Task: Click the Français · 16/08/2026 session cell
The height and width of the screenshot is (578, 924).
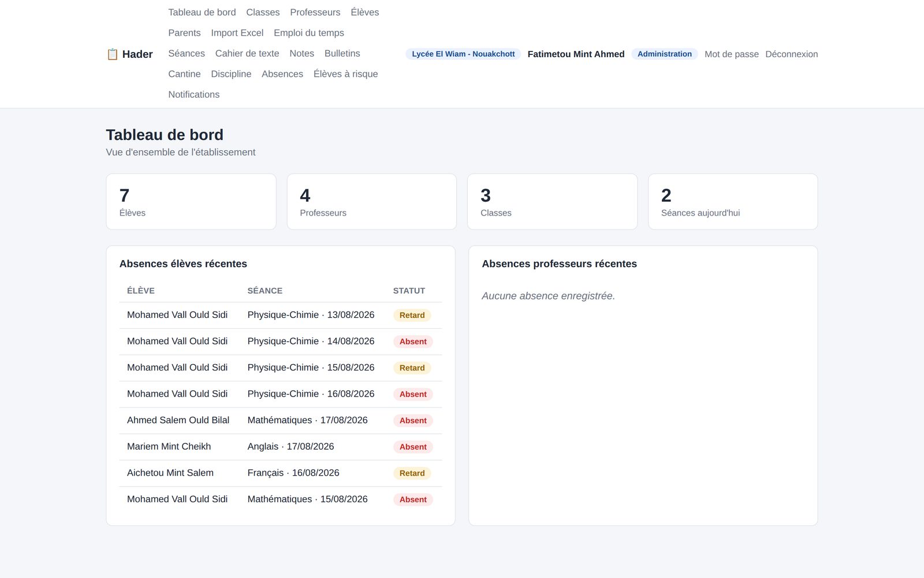Action: pyautogui.click(x=293, y=473)
